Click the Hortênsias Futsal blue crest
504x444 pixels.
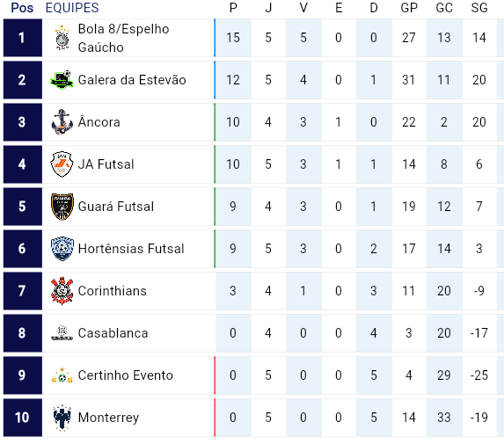coord(62,249)
